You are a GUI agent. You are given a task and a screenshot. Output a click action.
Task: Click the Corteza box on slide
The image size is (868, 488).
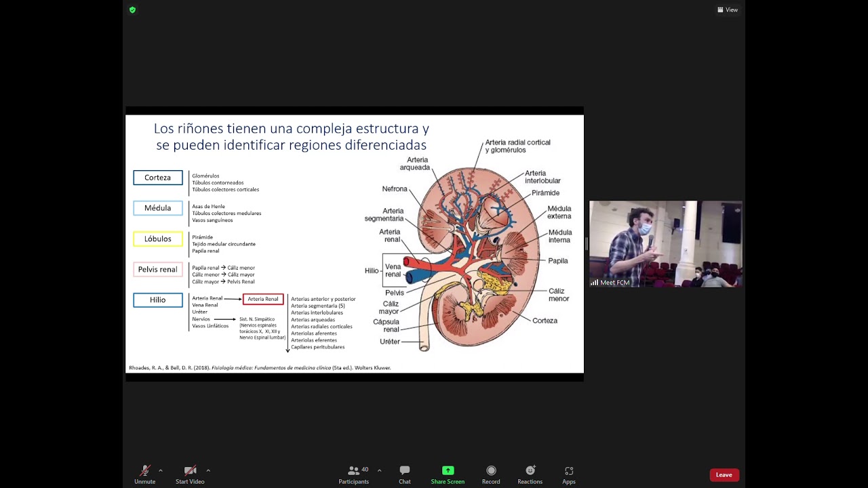pos(158,178)
